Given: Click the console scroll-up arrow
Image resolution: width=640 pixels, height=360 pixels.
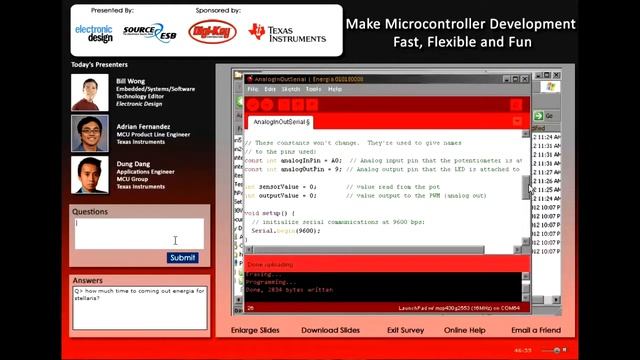Looking at the screenshot, I should [526, 276].
